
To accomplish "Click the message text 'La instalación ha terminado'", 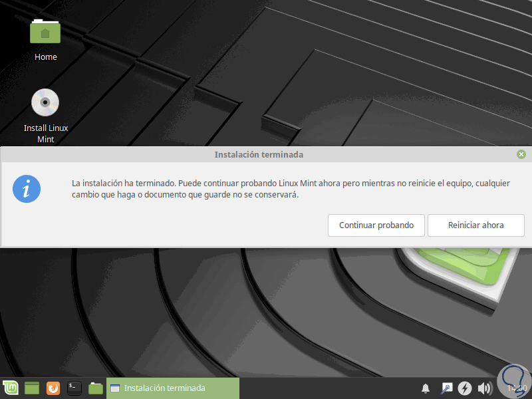I will coord(124,184).
